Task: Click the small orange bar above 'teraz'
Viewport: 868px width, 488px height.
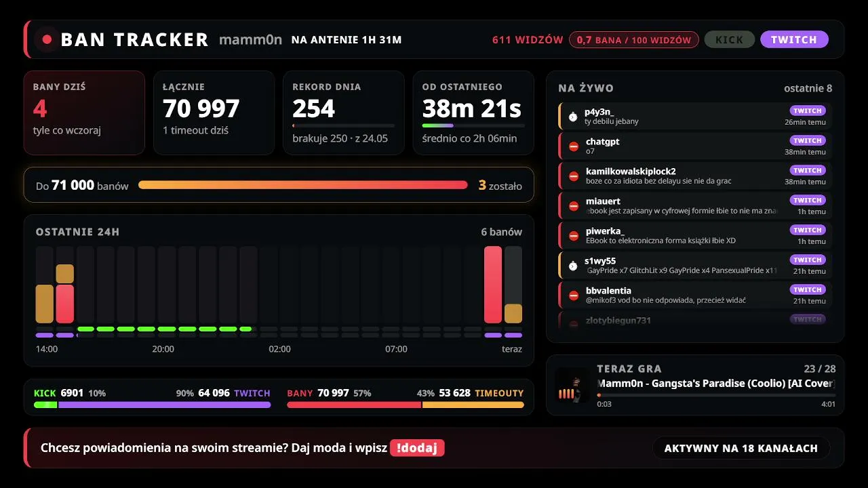Action: (x=513, y=313)
